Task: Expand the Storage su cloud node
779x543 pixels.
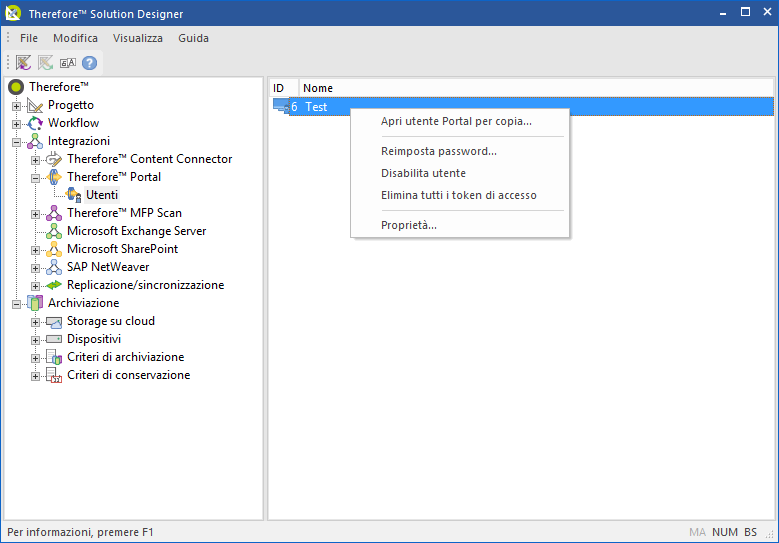Action: click(35, 322)
